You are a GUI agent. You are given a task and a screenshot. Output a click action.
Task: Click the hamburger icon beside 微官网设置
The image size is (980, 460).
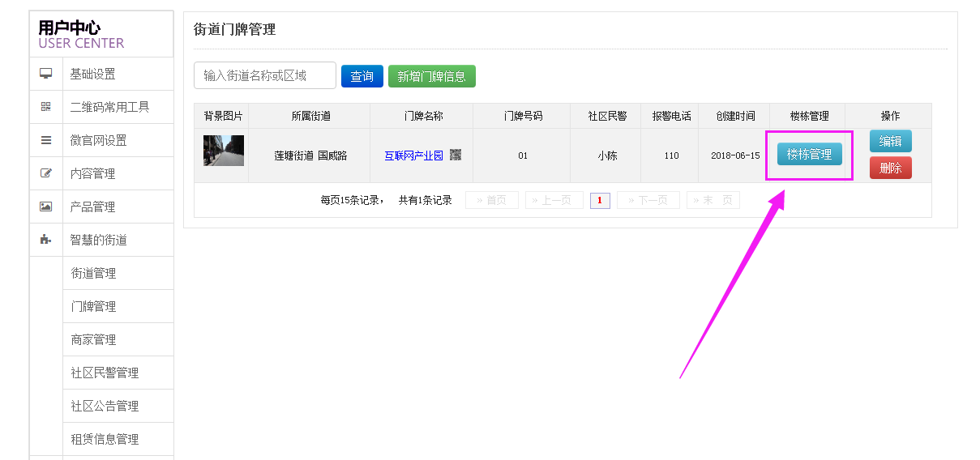point(46,140)
